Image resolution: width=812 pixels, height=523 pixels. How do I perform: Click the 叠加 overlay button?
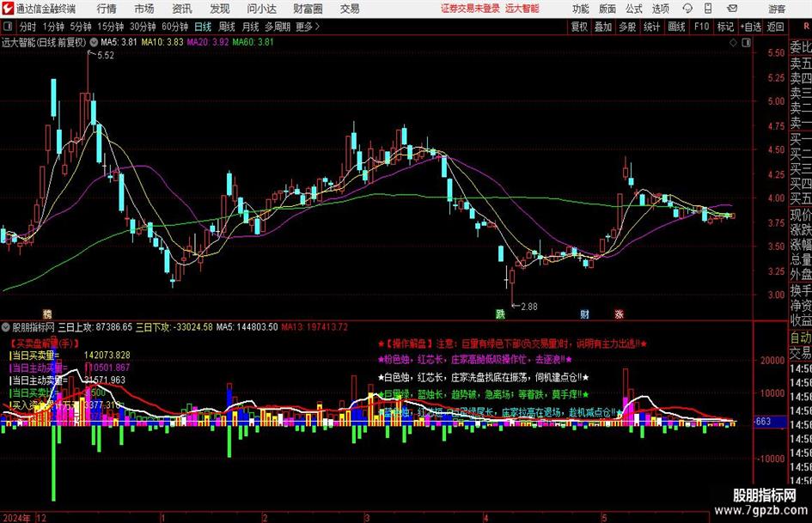point(603,27)
